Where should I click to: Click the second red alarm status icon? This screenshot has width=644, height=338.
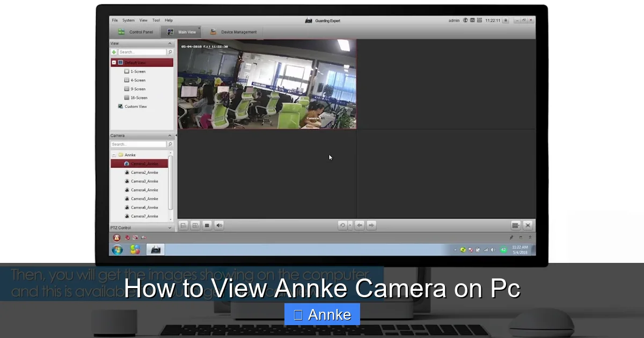[135, 238]
